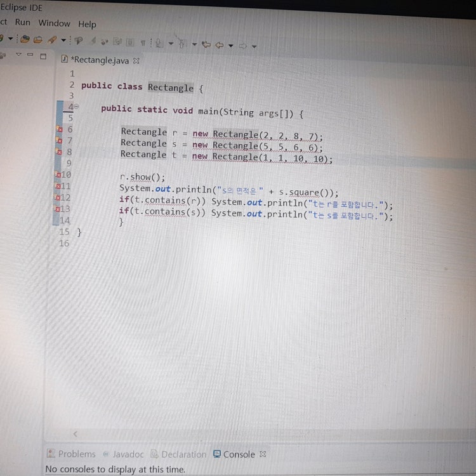Go back with the Back navigation arrow

tap(220, 45)
